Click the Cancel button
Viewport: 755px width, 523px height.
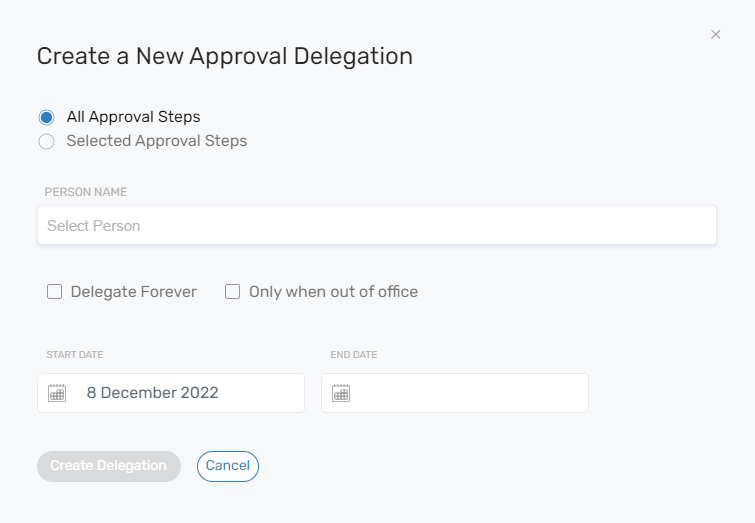pos(228,466)
